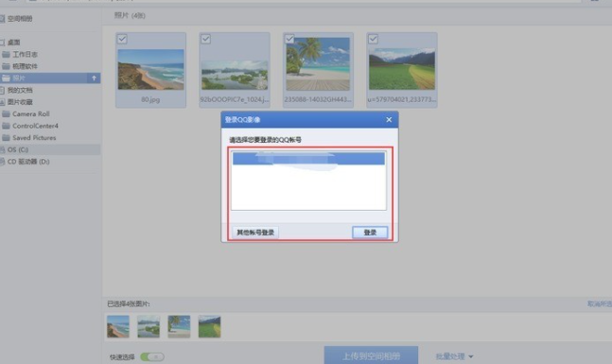Click the 取消所选 link
612x364 pixels.
600,303
